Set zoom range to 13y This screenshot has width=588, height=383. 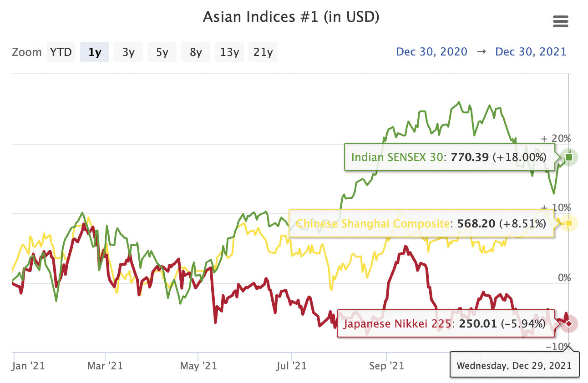(229, 52)
